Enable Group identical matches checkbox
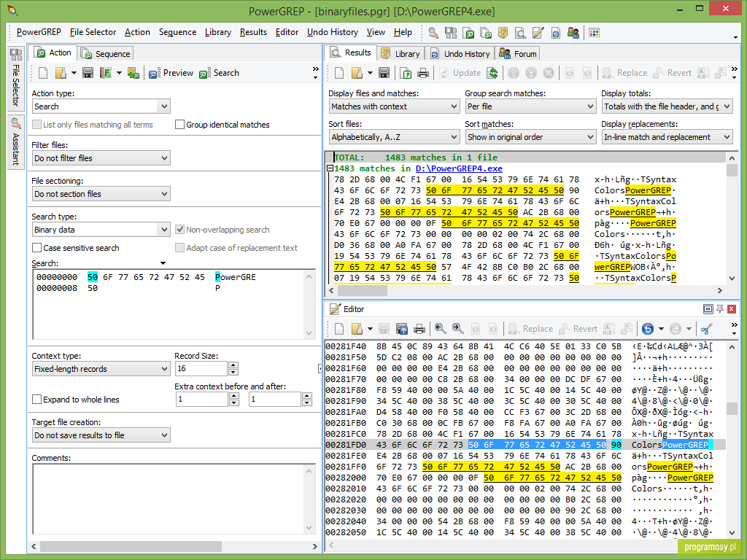This screenshot has width=747, height=560. click(x=179, y=125)
